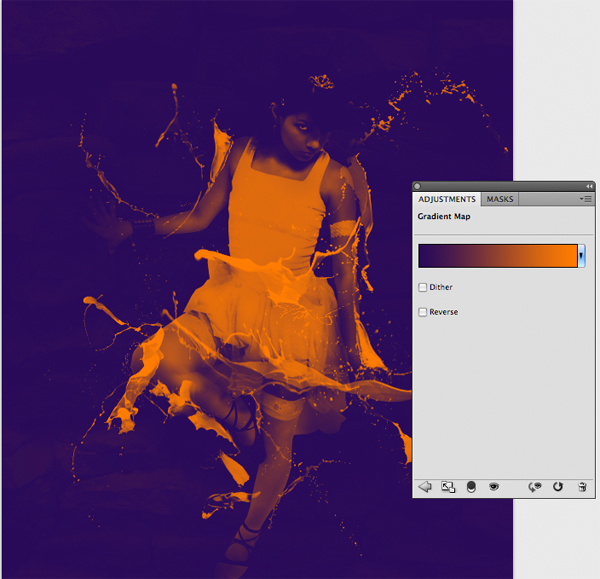Open gradient picker dropdown arrow
600x579 pixels.
click(581, 256)
